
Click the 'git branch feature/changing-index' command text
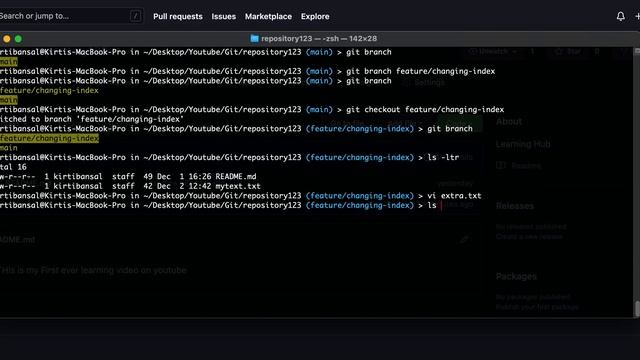[x=420, y=71]
